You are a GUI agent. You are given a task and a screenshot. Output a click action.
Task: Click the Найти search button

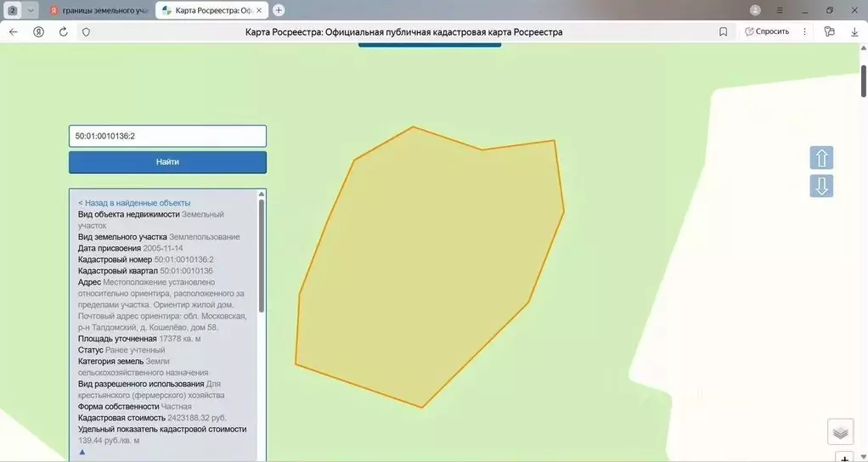[x=167, y=162]
